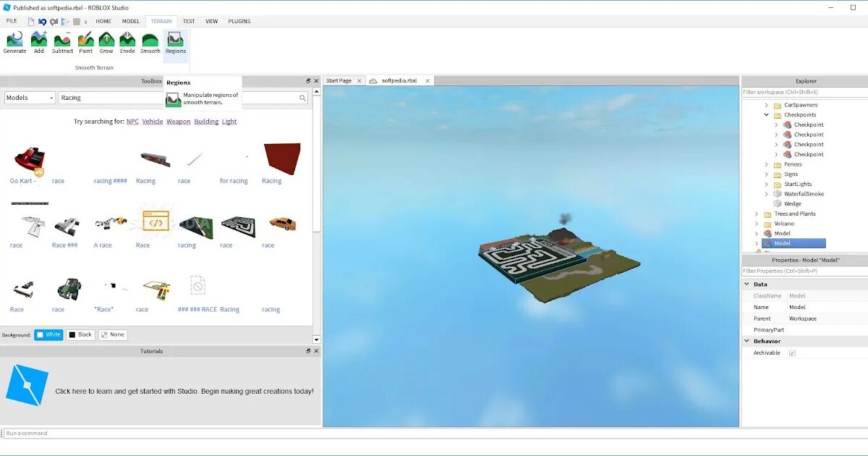This screenshot has height=456, width=868.
Task: Switch to the HOME ribbon tab
Action: (103, 21)
